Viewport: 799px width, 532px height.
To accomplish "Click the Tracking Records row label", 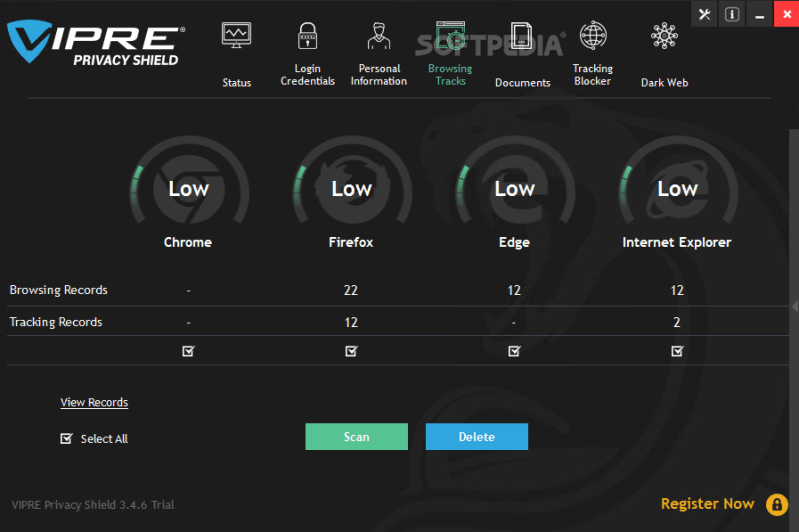I will click(x=56, y=322).
